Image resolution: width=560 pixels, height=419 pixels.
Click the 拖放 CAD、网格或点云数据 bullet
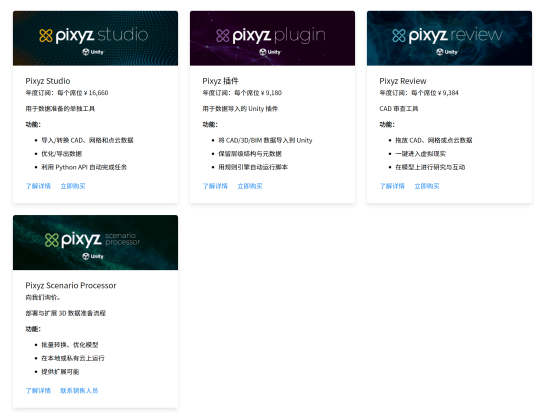click(x=434, y=140)
